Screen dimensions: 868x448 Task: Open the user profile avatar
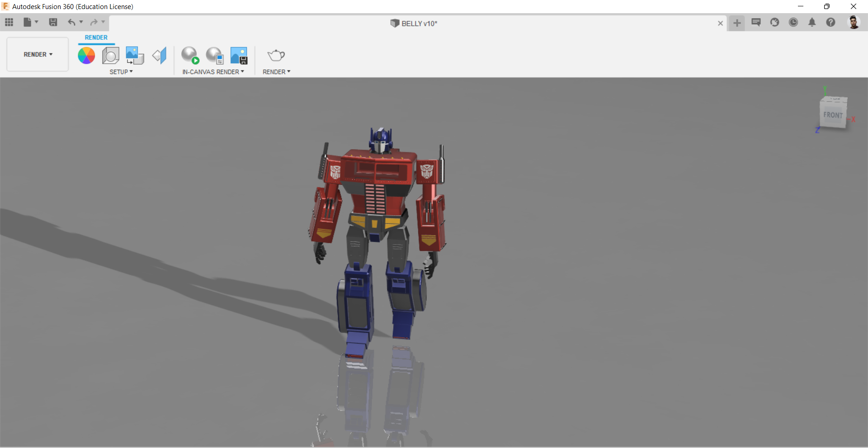point(854,22)
